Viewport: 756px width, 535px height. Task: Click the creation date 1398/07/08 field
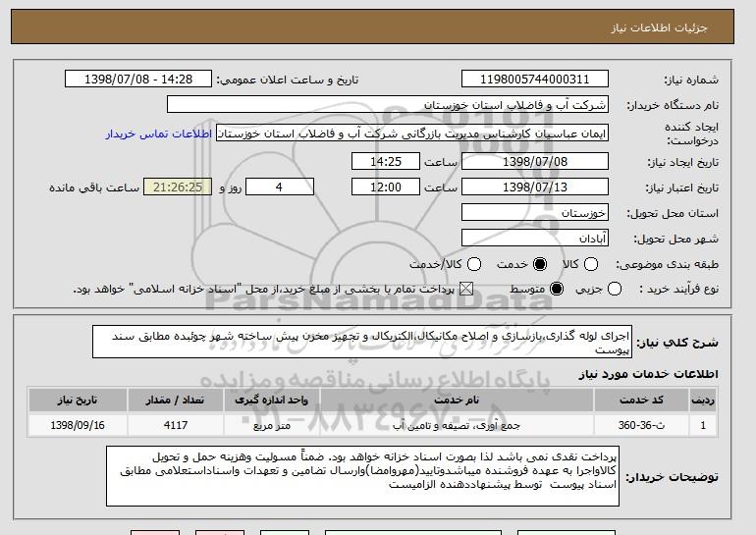point(535,161)
